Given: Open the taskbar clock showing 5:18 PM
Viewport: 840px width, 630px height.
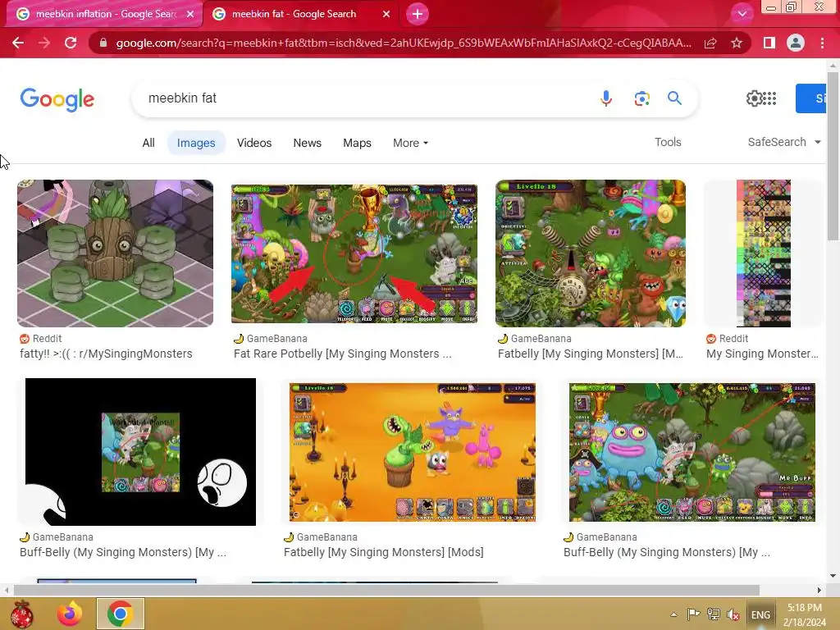Looking at the screenshot, I should [805, 615].
